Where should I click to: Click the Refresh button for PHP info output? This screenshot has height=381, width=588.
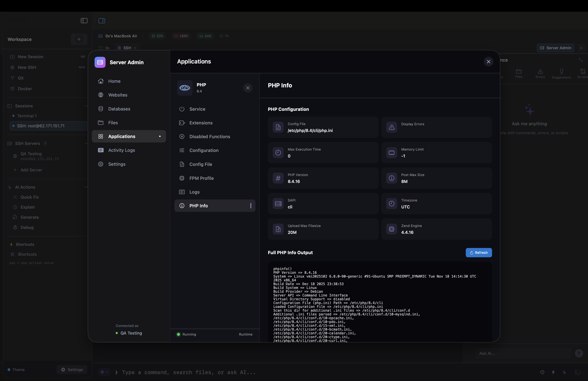(x=478, y=252)
